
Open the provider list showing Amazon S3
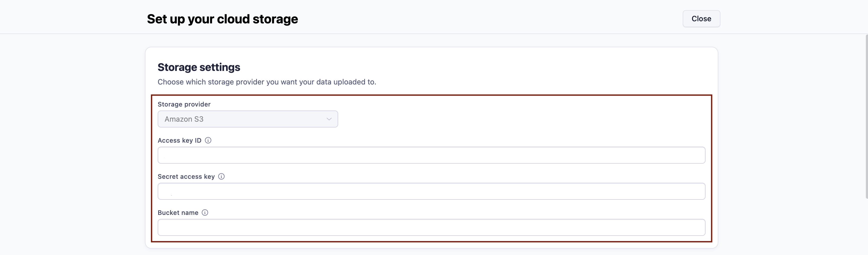(x=248, y=119)
